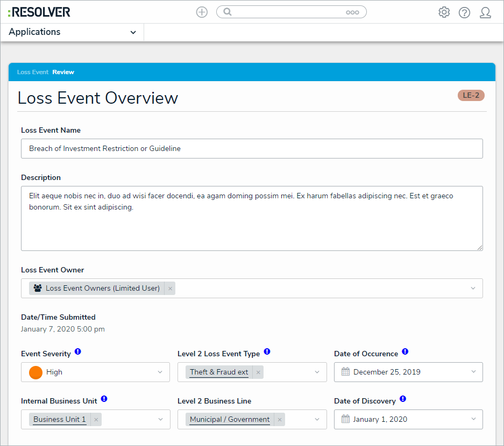Open the search options ellipsis
This screenshot has width=504, height=446.
[352, 12]
